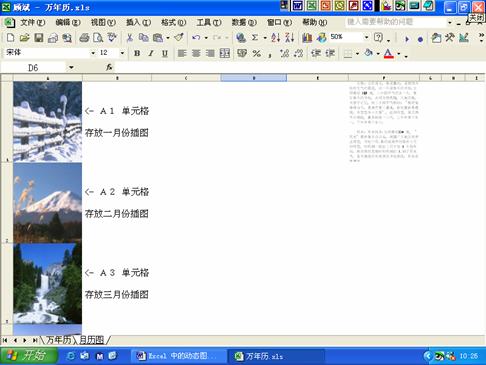Click the 开始 Start button
Screen dimensions: 486x365
29,356
